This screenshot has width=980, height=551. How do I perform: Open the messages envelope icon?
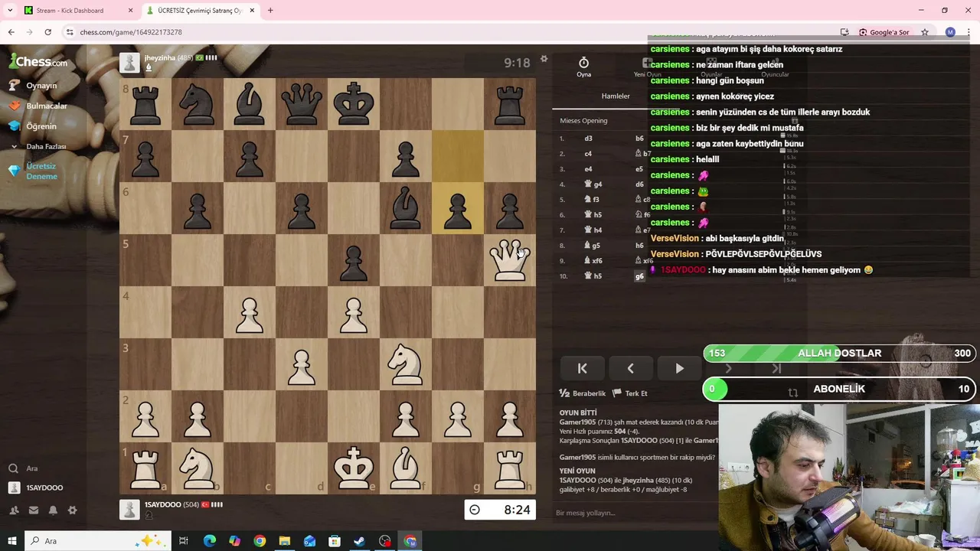34,510
